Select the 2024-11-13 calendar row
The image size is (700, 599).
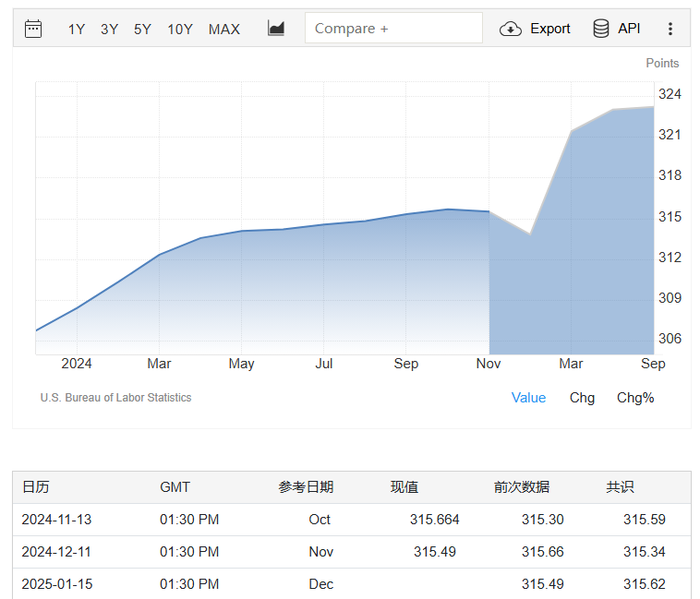click(x=56, y=520)
